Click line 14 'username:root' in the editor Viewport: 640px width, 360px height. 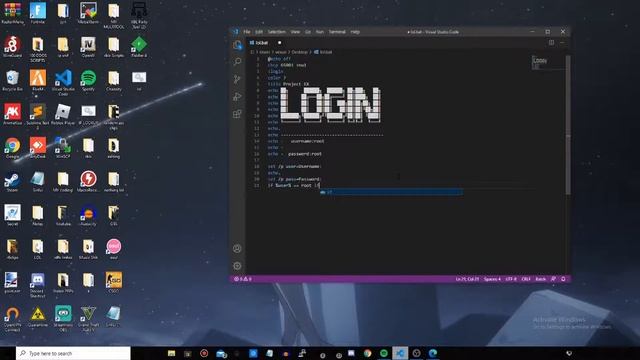point(307,141)
